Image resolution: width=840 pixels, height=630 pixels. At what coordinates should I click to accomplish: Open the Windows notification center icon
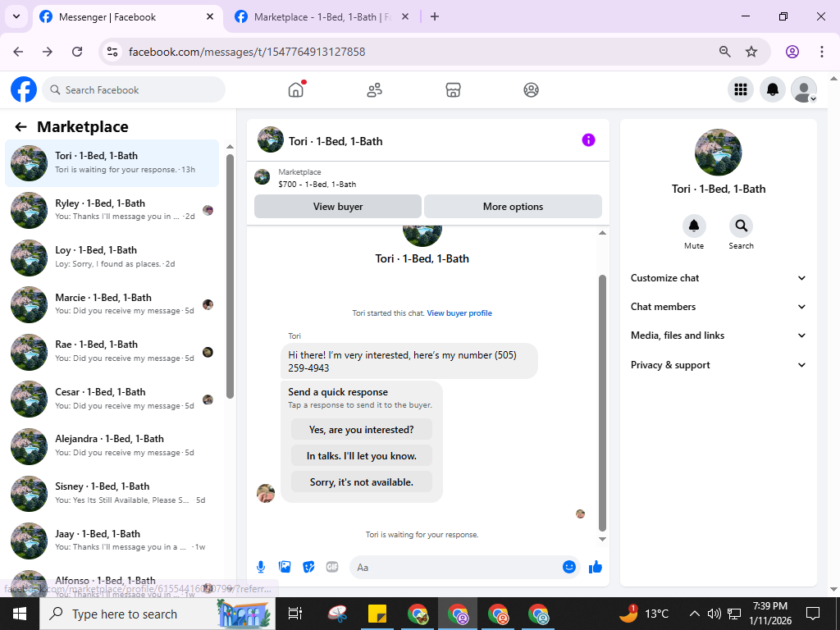813,614
